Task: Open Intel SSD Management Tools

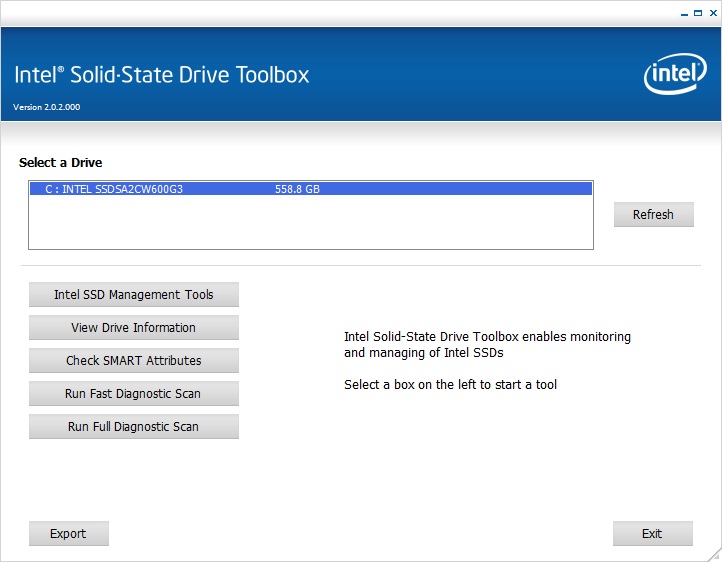Action: tap(134, 295)
